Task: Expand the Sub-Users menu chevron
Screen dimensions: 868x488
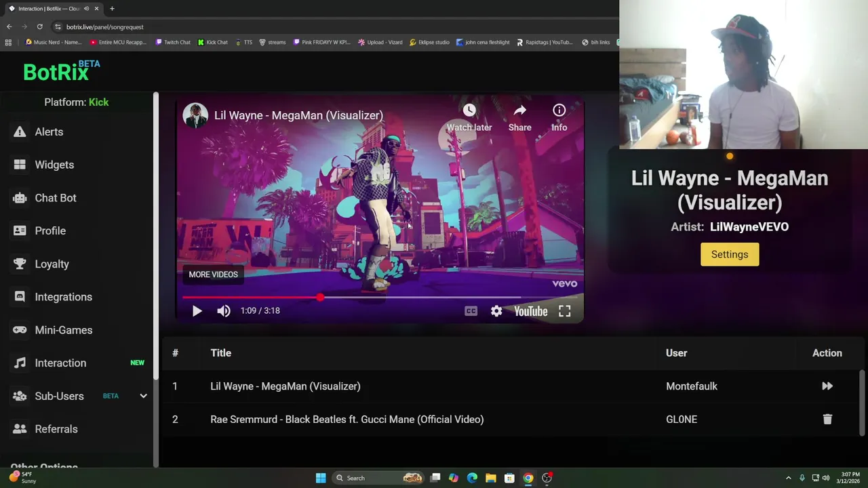Action: point(143,396)
